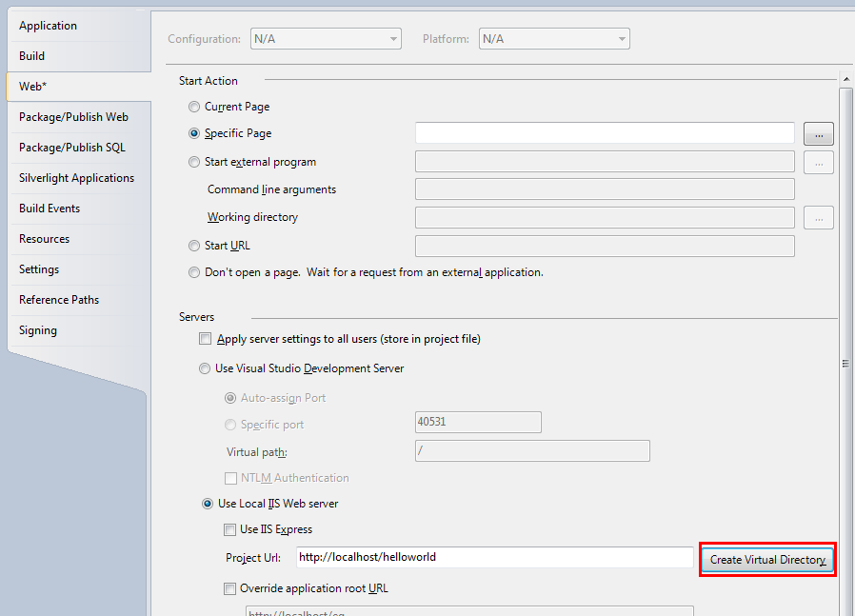855x616 pixels.
Task: Open the Signing tab
Action: tap(38, 330)
